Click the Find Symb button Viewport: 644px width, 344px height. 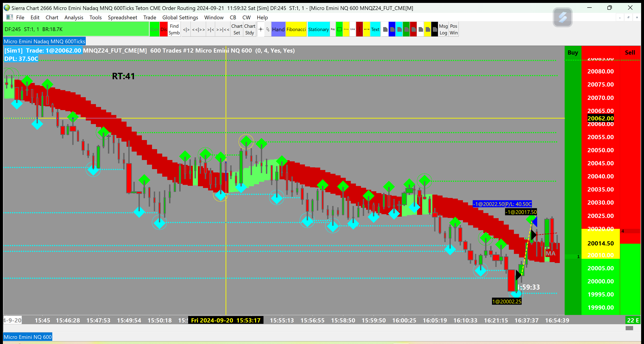click(174, 29)
